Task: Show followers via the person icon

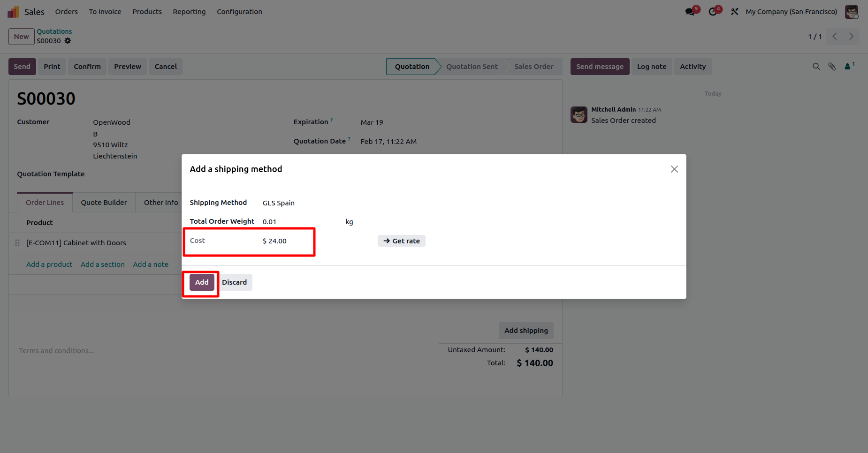Action: pos(848,67)
